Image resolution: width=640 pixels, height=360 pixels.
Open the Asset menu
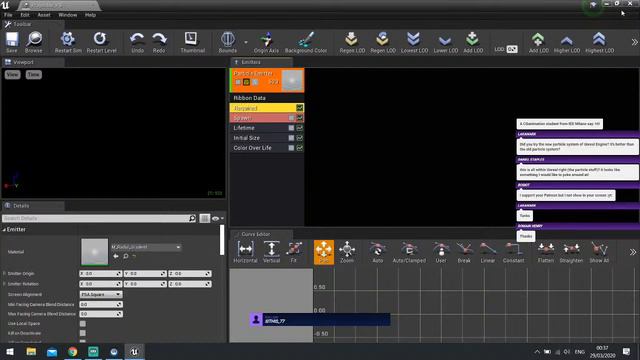click(44, 15)
